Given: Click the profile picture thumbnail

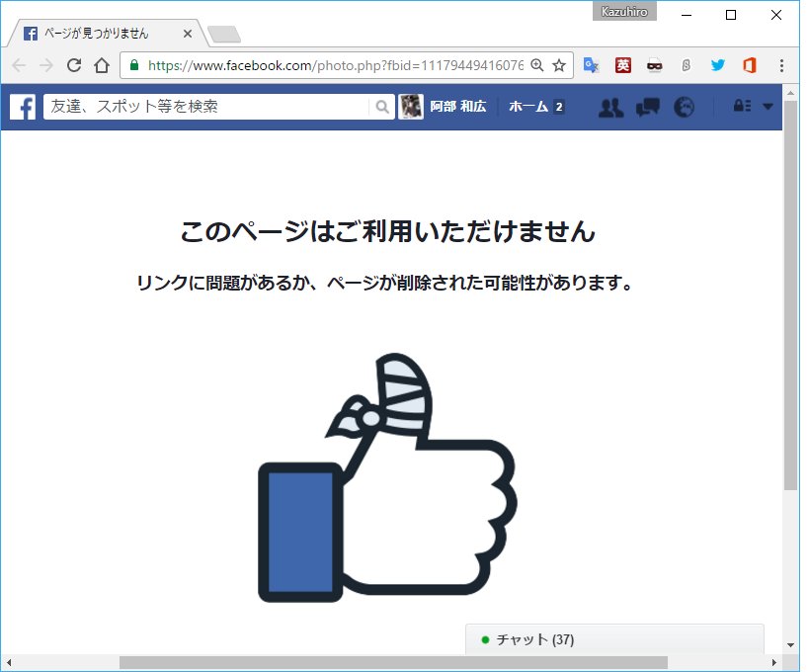Looking at the screenshot, I should coord(411,107).
